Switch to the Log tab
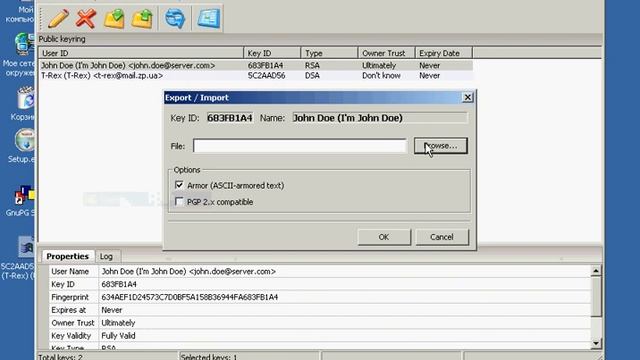640x360 pixels. tap(106, 256)
